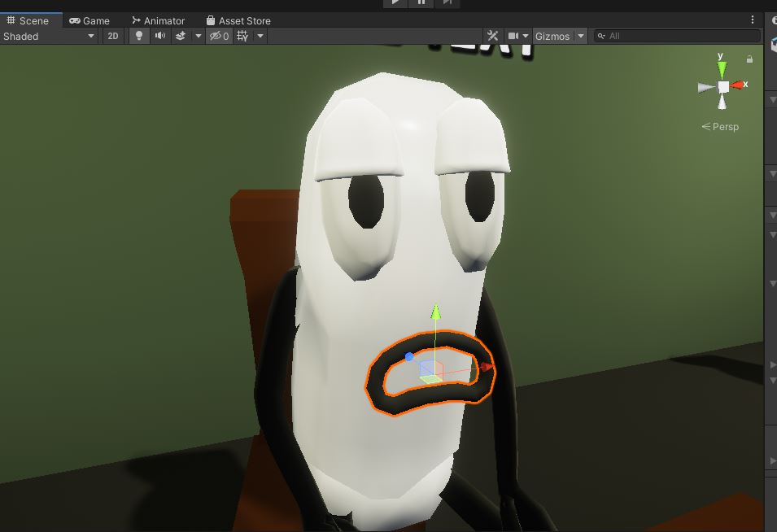Click the Persp projection label

(720, 127)
